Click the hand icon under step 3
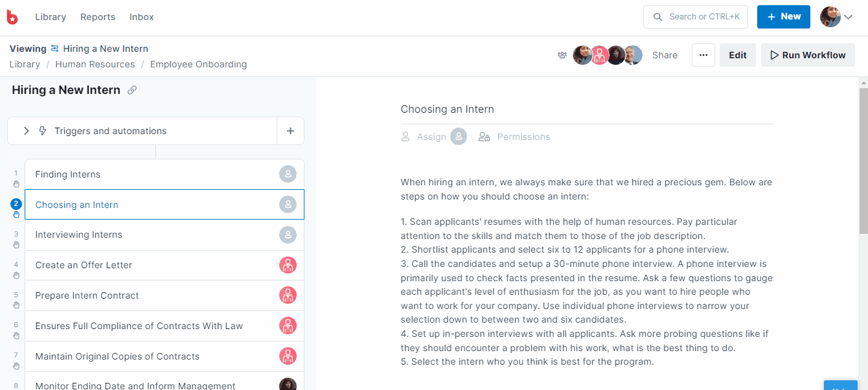The image size is (868, 390). coord(16,245)
